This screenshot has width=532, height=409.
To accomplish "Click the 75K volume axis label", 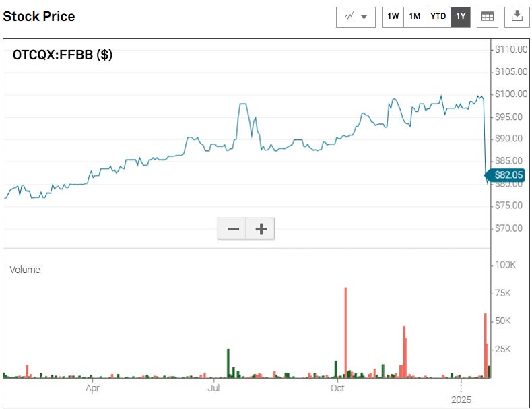I will 503,293.
